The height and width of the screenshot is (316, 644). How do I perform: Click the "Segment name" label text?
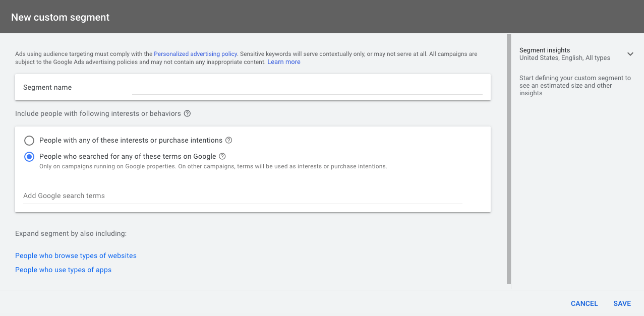coord(47,87)
